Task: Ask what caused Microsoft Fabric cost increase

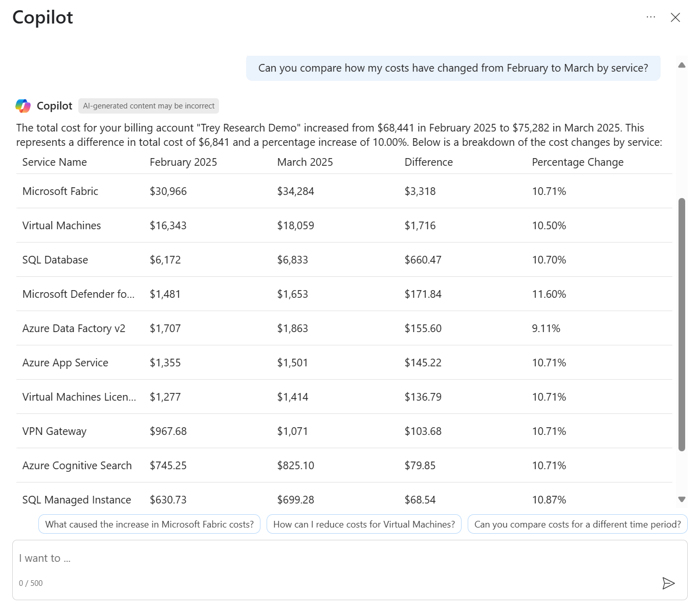Action: 149,524
